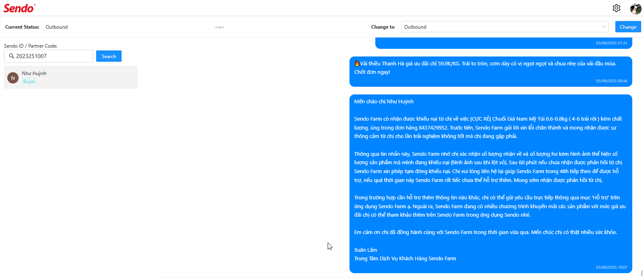The height and width of the screenshot is (278, 644).
Task: Open the Change to status dropdown
Action: pos(505,27)
